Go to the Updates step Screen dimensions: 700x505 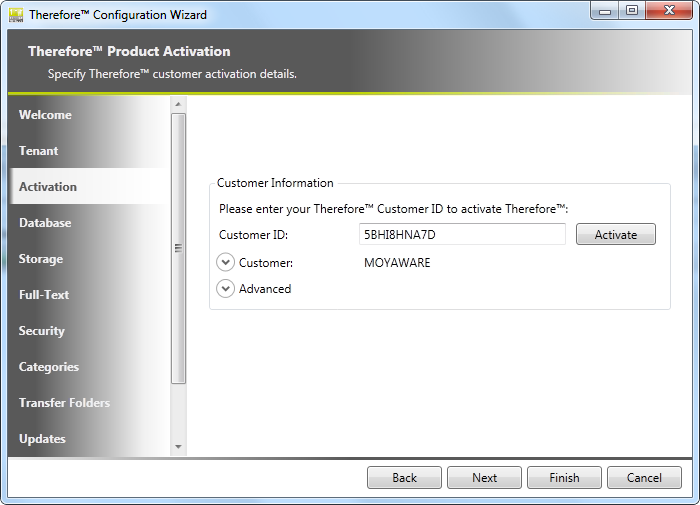[x=42, y=439]
